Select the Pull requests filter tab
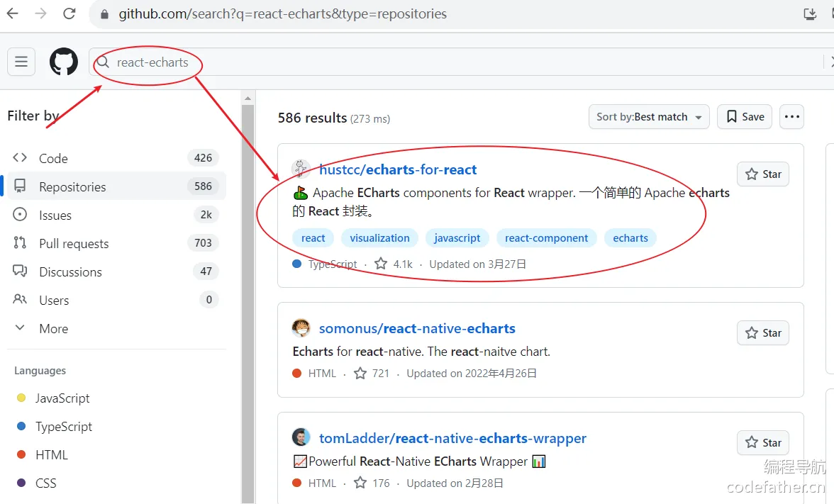This screenshot has width=834, height=504. click(x=116, y=243)
